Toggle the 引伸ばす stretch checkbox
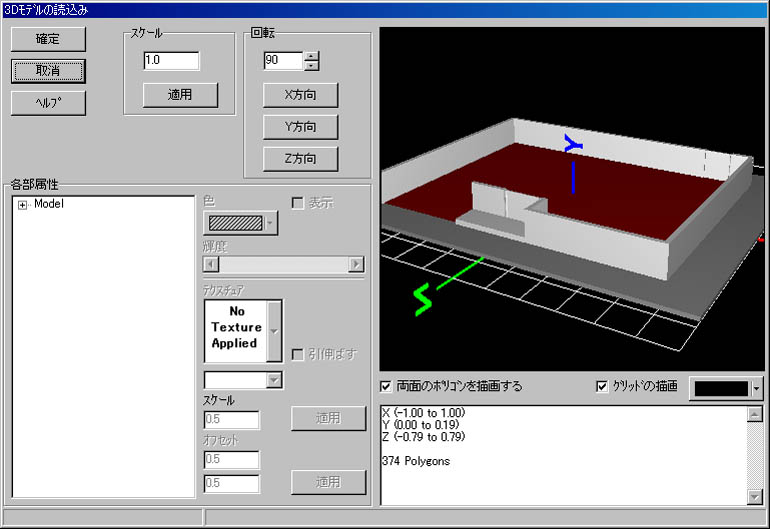The width and height of the screenshot is (770, 529). coord(298,354)
